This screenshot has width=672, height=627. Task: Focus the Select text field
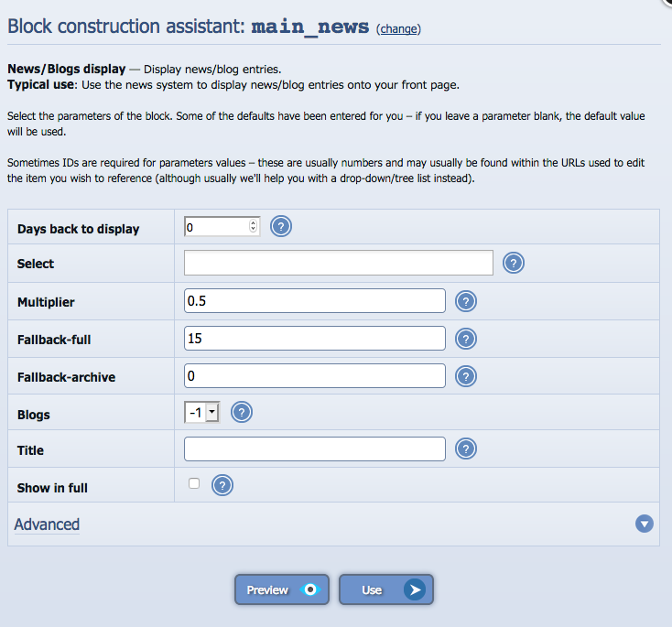pos(338,263)
